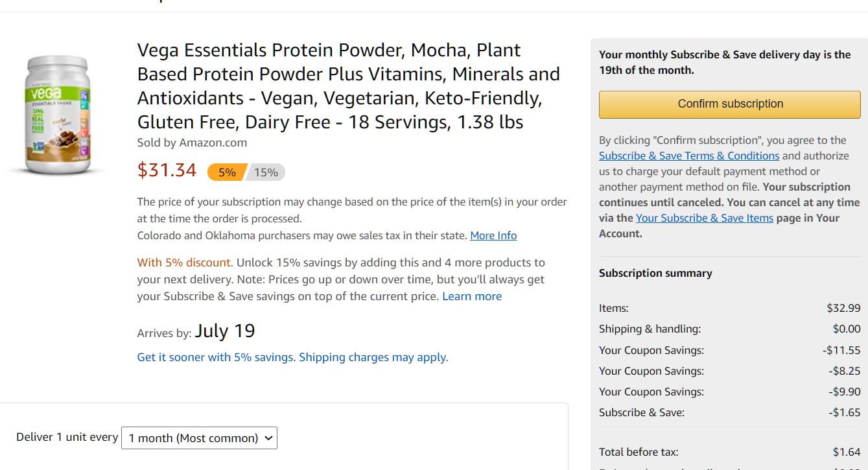The image size is (868, 470).
Task: Click More Info about sales tax
Action: (x=493, y=235)
